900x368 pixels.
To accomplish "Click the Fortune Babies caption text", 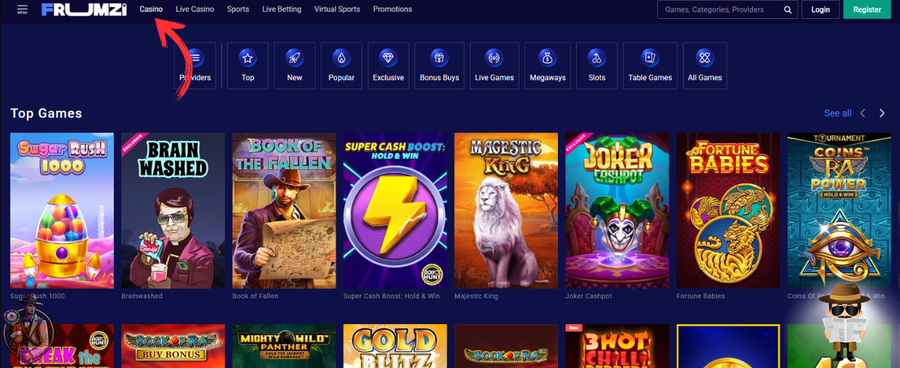I will click(x=700, y=296).
